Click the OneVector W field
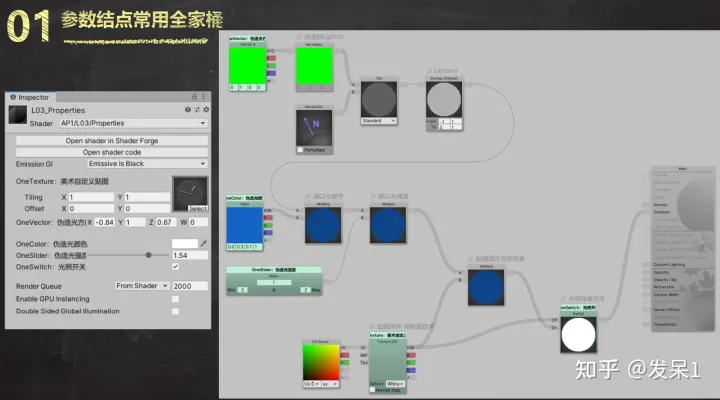 pos(198,222)
